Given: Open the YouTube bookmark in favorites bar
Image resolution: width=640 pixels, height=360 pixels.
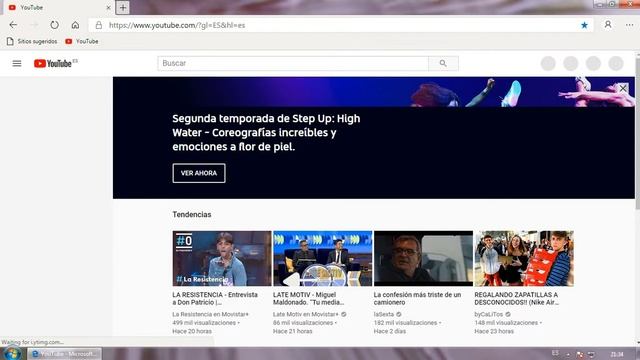Looking at the screenshot, I should pos(82,41).
